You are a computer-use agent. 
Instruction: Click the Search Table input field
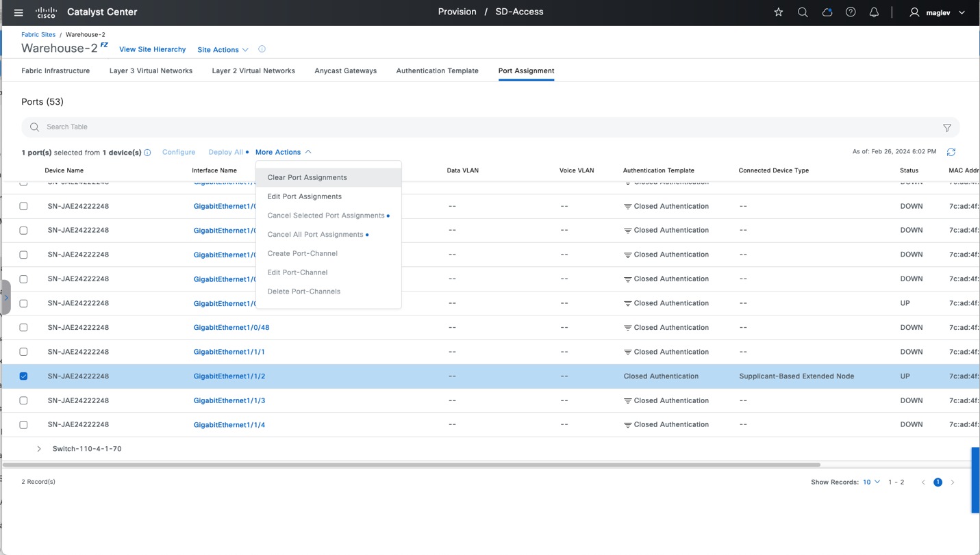point(479,127)
